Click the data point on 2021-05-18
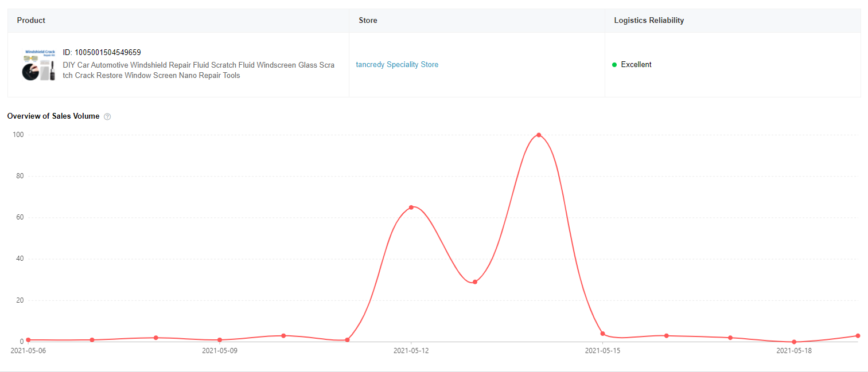 tap(794, 342)
